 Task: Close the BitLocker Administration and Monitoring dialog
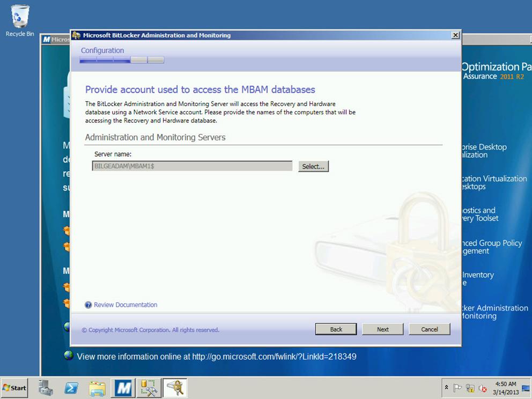455,35
